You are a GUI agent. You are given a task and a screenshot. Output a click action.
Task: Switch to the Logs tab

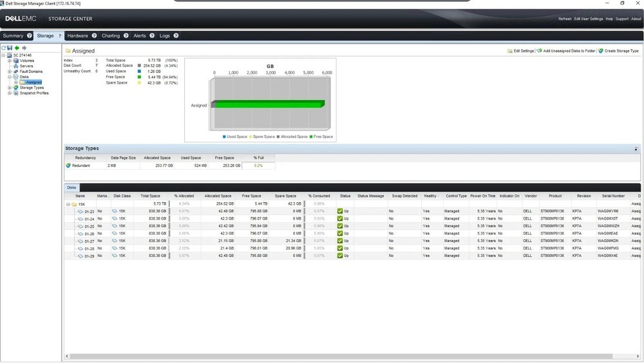tap(165, 36)
